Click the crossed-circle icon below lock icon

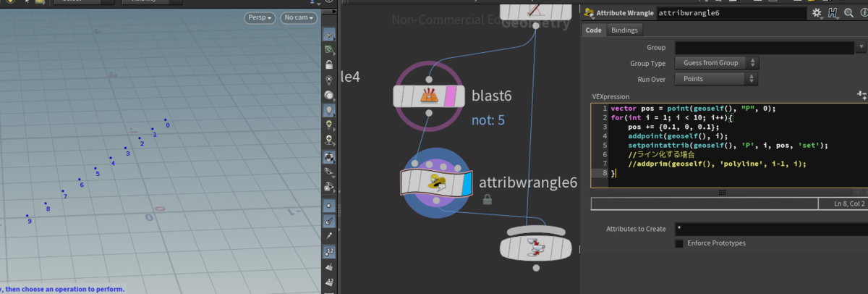coord(329,80)
